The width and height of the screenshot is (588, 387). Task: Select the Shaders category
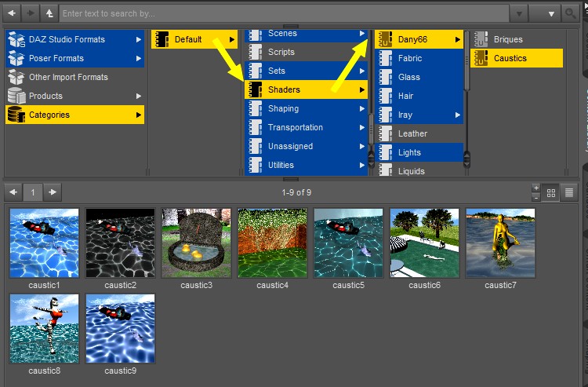(306, 89)
